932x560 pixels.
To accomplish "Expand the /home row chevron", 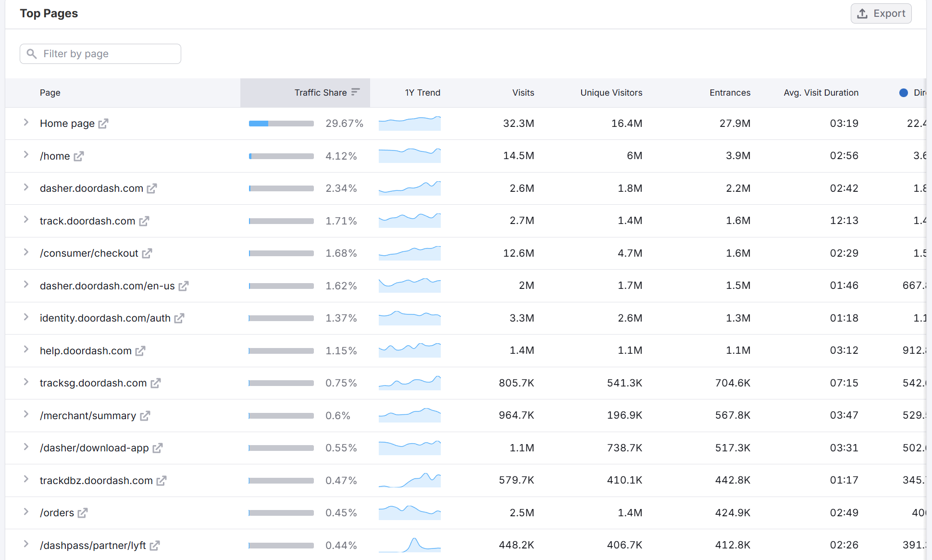I will 26,155.
